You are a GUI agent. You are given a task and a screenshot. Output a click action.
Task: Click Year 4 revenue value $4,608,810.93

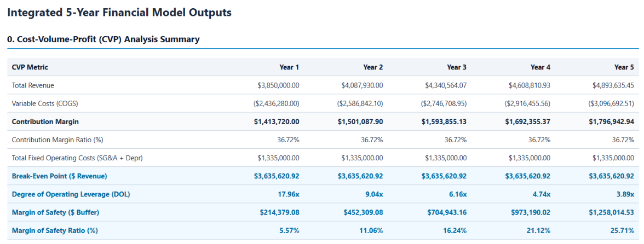pyautogui.click(x=530, y=85)
